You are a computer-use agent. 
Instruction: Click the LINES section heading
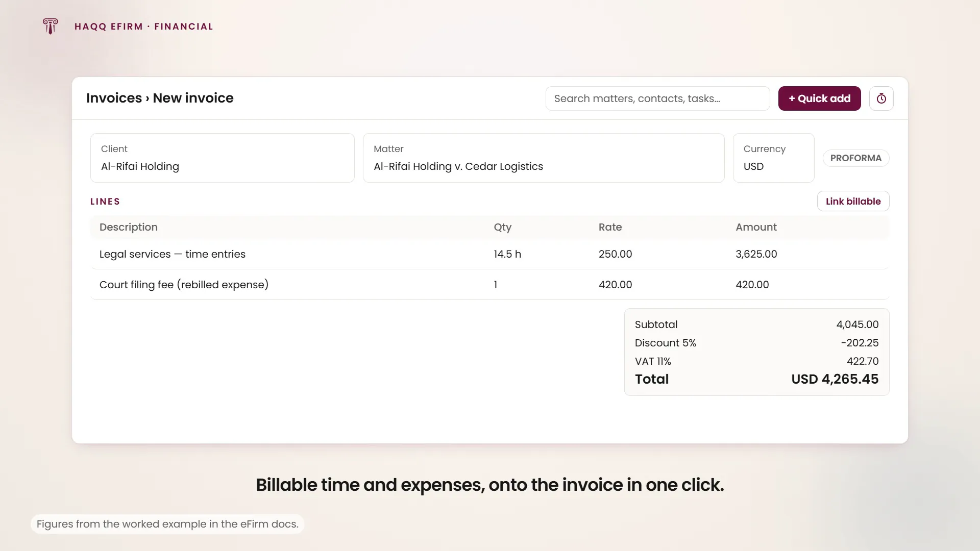click(x=105, y=202)
